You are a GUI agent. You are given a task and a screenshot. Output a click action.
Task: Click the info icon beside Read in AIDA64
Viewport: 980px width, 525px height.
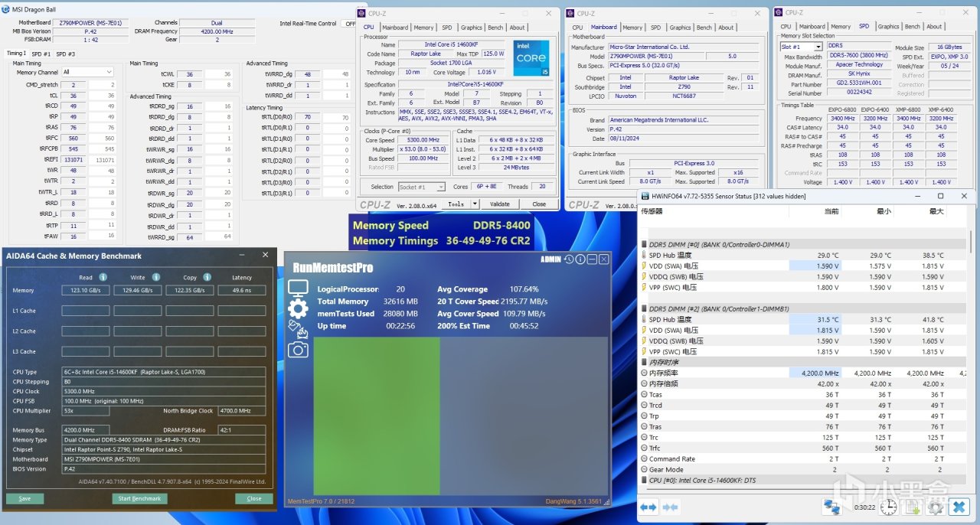[x=103, y=277]
